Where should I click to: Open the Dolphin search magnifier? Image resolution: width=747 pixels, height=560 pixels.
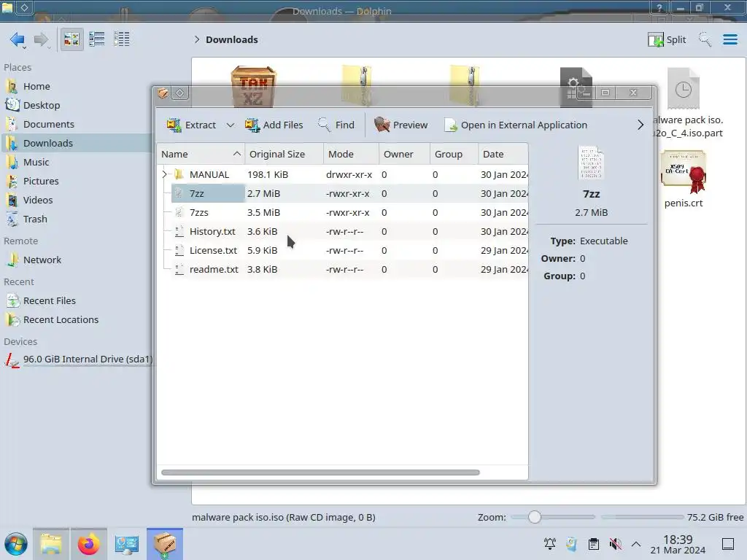705,39
